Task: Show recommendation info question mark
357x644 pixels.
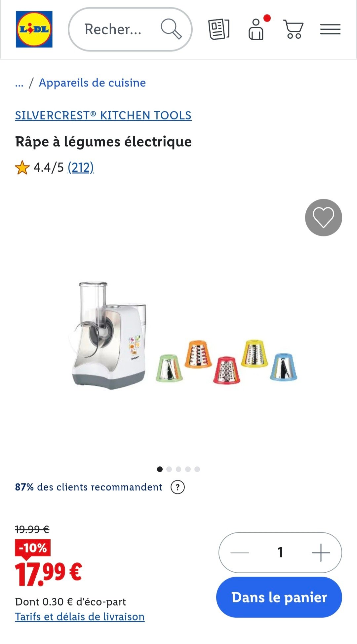Action: coord(178,487)
